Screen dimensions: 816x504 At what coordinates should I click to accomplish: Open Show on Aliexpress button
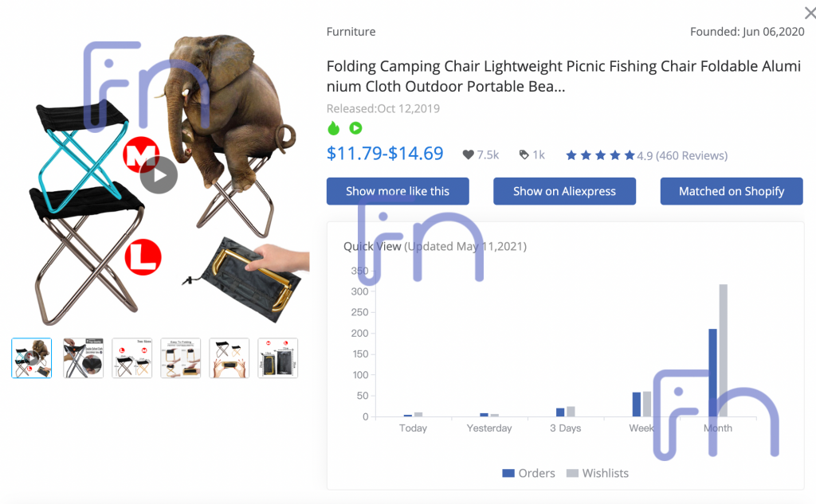[565, 191]
